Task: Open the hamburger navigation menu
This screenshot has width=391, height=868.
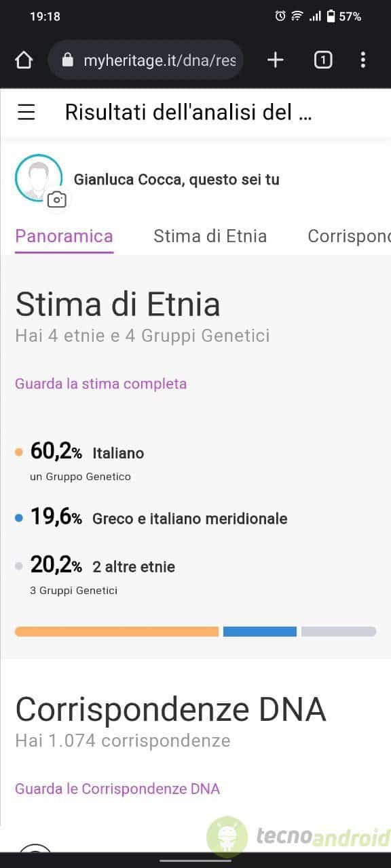Action: coord(26,113)
